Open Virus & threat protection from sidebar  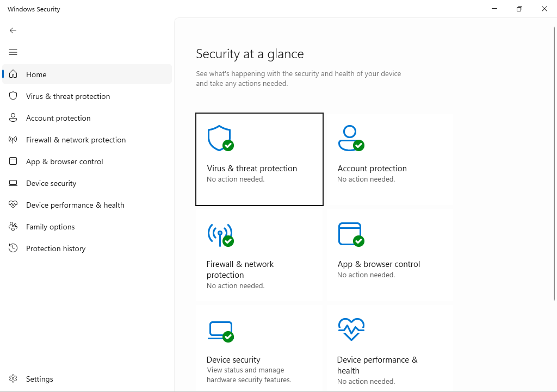(x=68, y=96)
